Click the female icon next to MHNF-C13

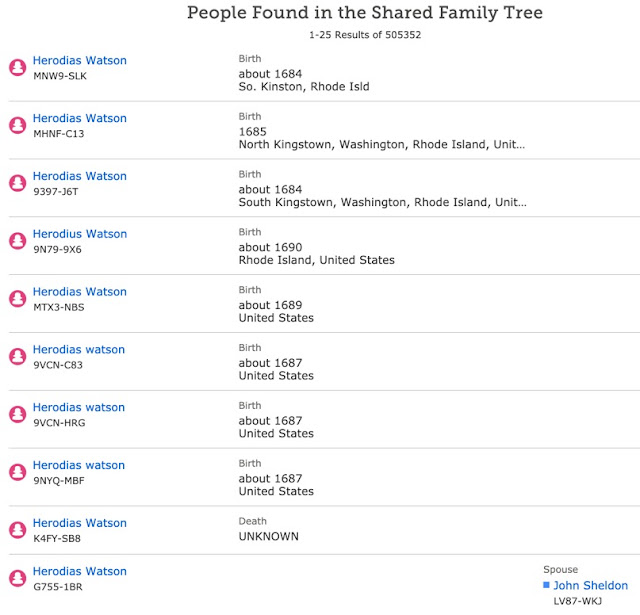click(18, 125)
